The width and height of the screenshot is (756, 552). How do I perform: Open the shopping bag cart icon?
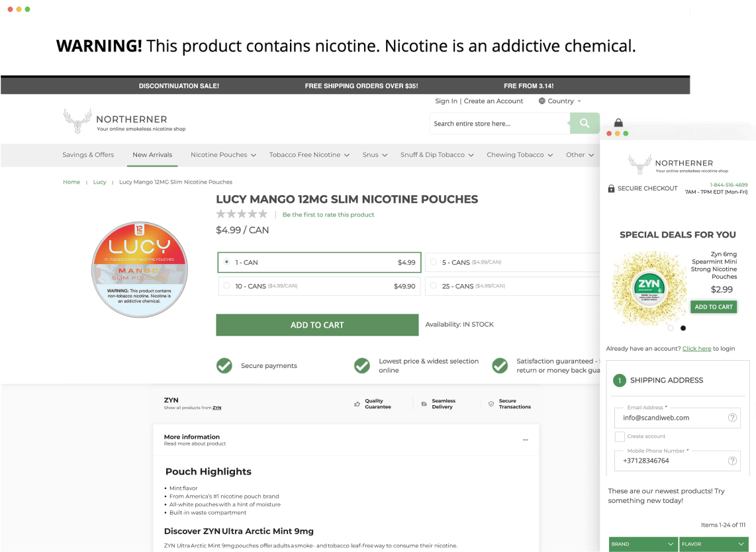coord(618,122)
